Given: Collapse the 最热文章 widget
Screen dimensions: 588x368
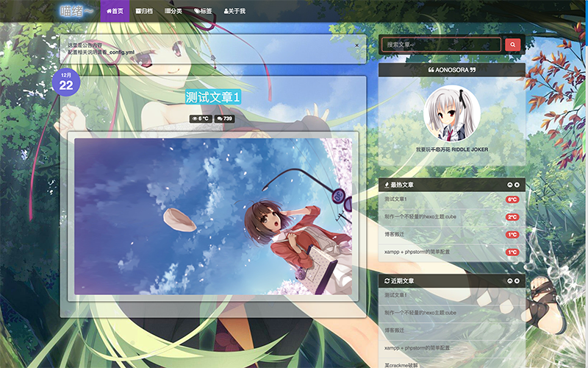Looking at the screenshot, I should 509,184.
